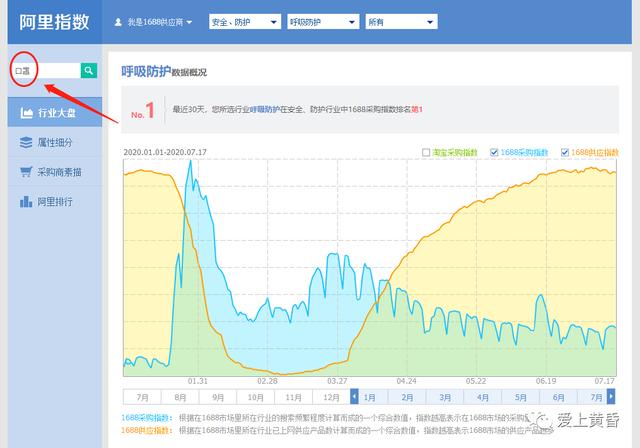
Task: Click timeline right arrow handle
Action: coord(611,397)
